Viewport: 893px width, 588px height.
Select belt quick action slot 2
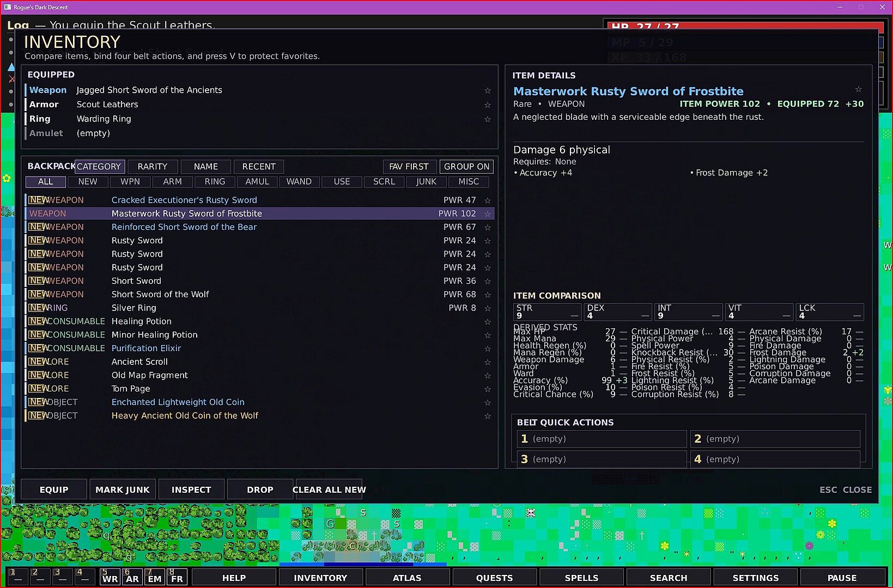pyautogui.click(x=775, y=439)
